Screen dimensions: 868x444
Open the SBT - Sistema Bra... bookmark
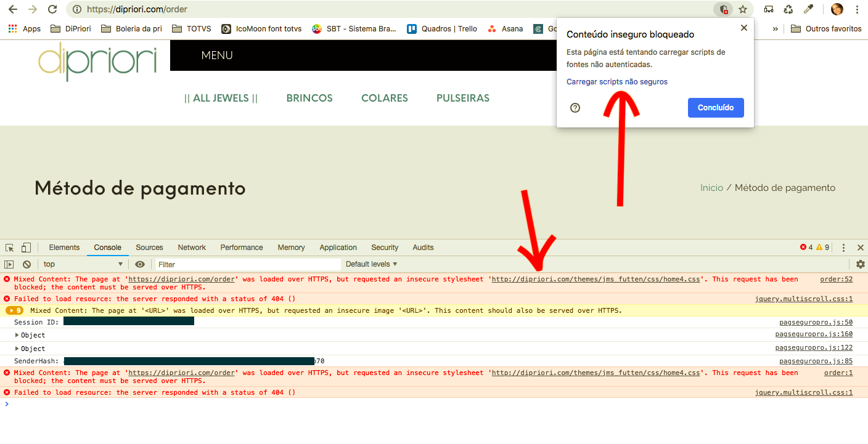coord(354,28)
